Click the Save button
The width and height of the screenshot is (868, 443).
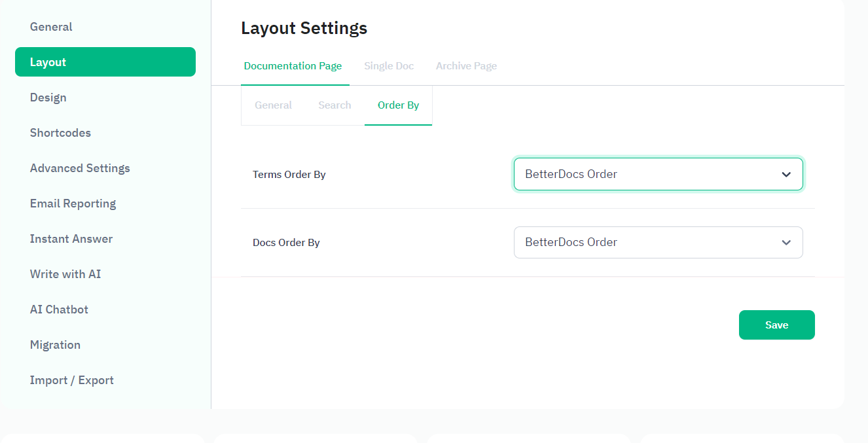[x=776, y=325]
